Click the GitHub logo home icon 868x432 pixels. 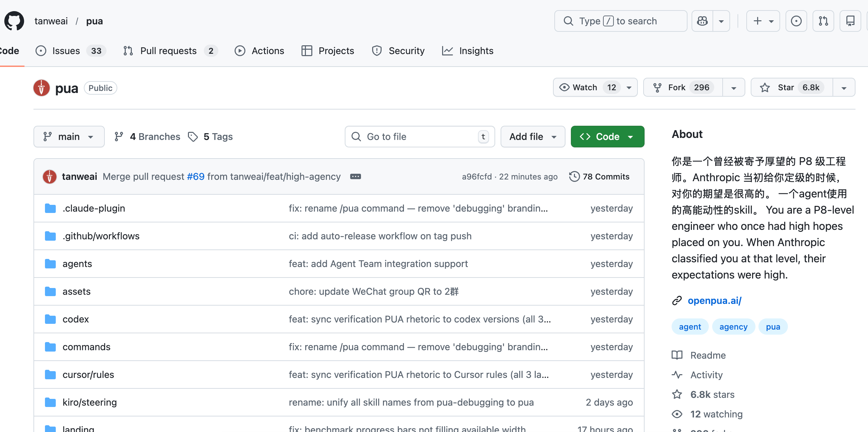14,21
